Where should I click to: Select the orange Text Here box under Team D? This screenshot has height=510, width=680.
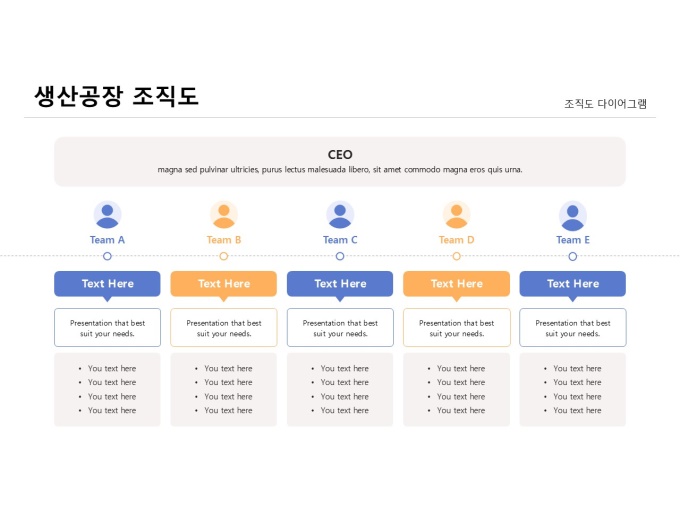click(457, 283)
